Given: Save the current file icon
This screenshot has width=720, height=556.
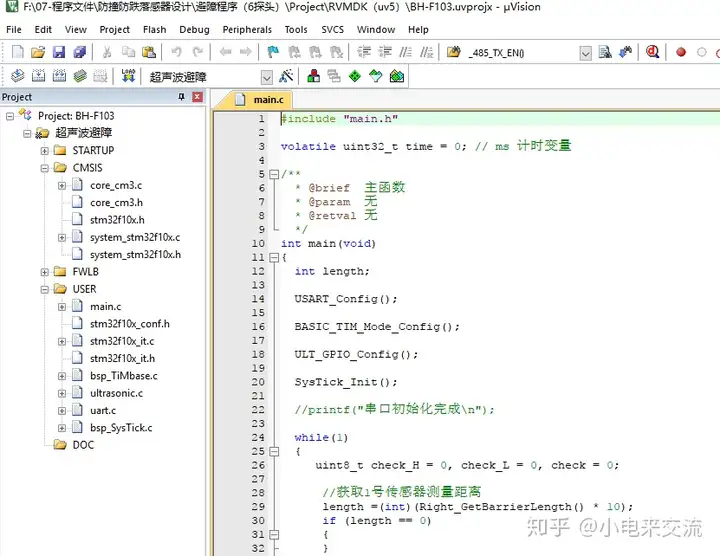Looking at the screenshot, I should point(59,52).
